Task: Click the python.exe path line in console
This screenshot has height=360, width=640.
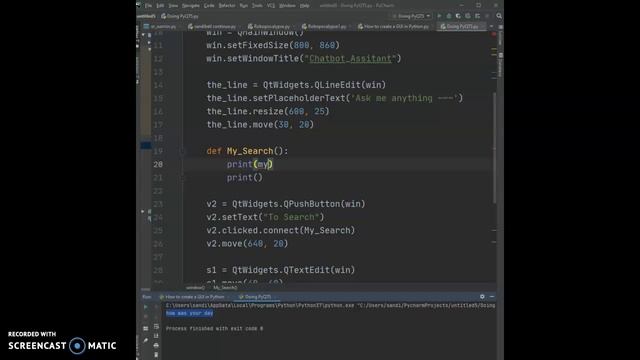Action: point(330,305)
